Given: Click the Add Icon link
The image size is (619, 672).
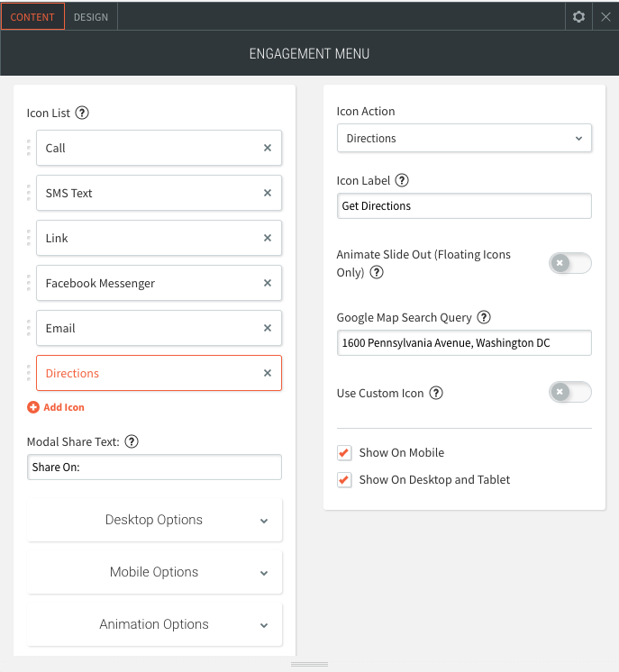Looking at the screenshot, I should (56, 407).
